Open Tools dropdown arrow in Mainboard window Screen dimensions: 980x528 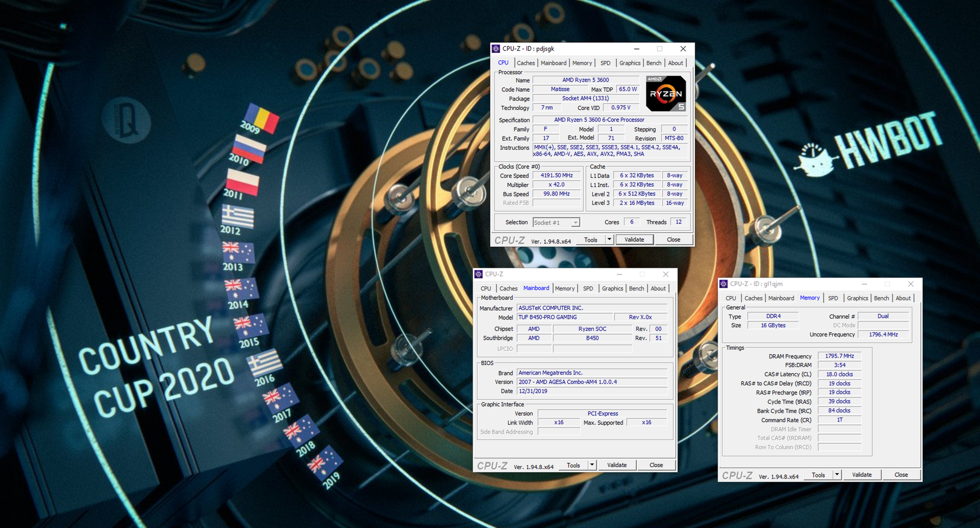pos(592,465)
